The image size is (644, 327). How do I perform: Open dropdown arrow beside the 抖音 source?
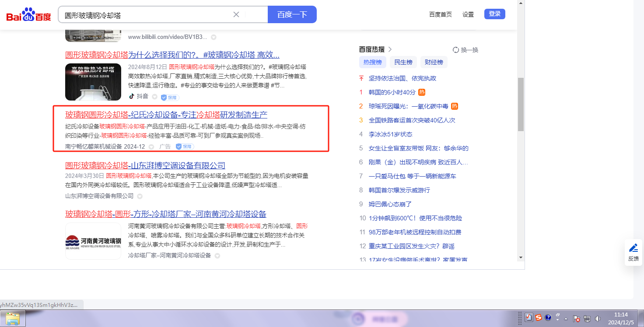click(154, 97)
